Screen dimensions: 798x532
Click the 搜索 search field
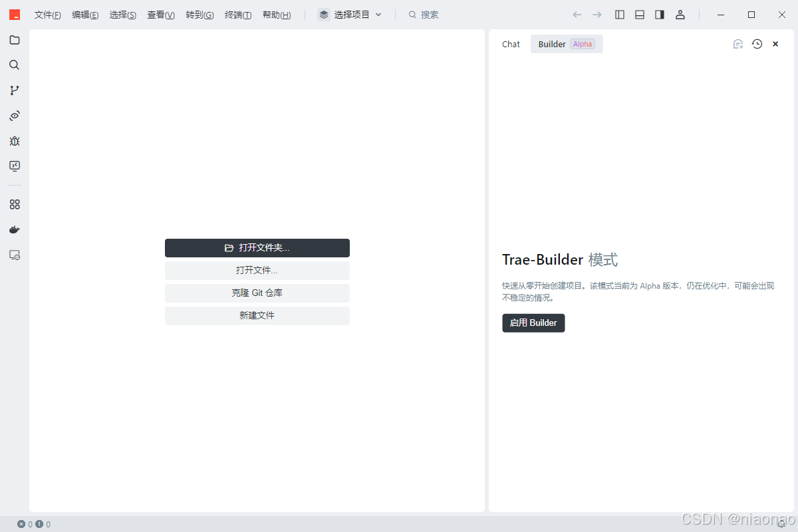coord(424,15)
